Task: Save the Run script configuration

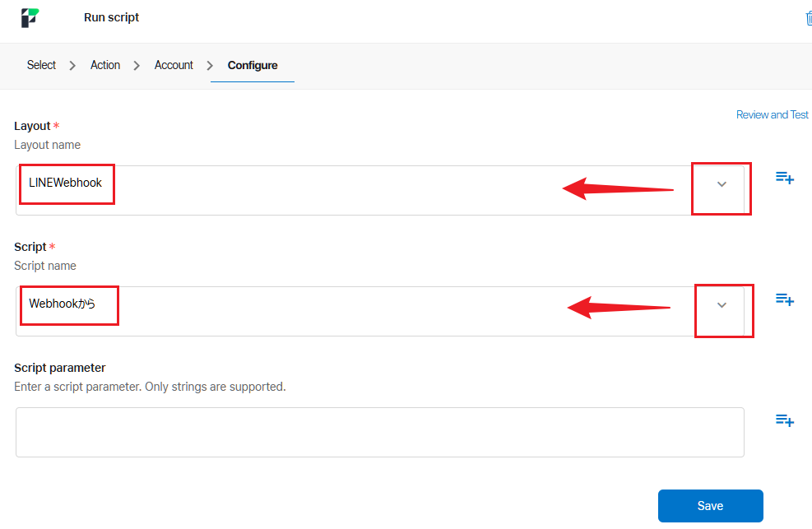Action: (710, 505)
